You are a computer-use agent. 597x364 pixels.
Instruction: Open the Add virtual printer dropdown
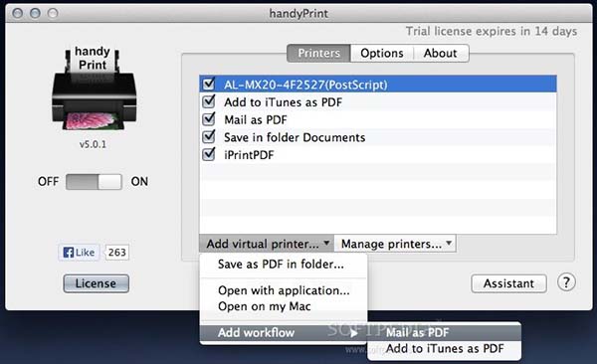[x=267, y=244]
